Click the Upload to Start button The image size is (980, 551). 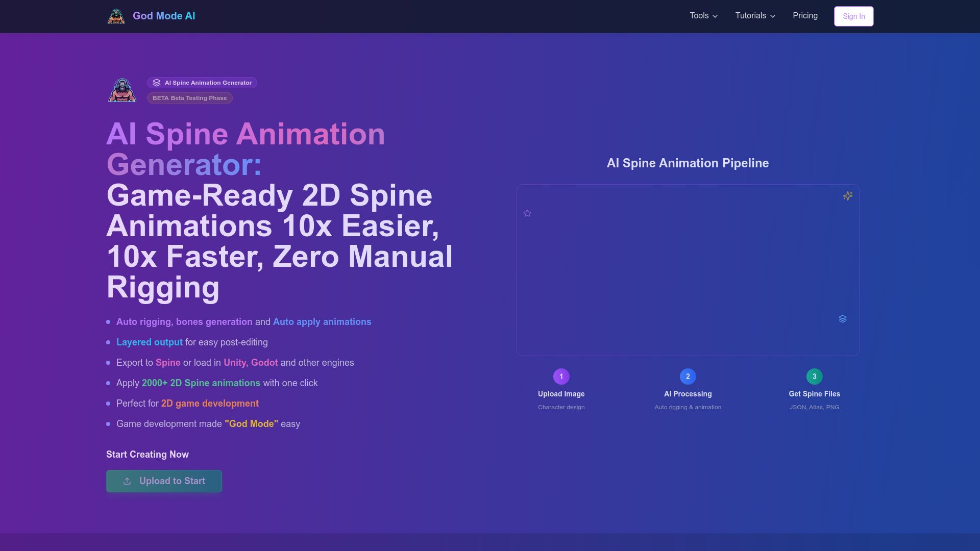pos(164,481)
